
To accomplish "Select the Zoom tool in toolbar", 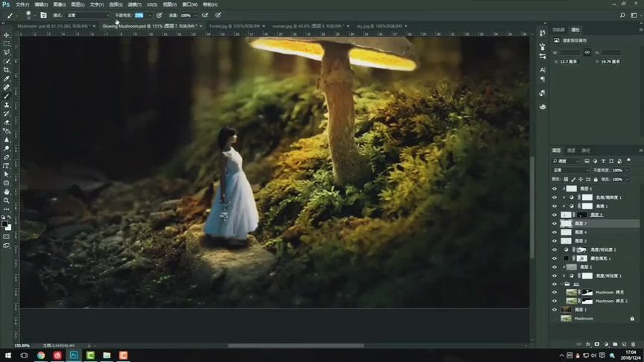I will click(x=7, y=200).
